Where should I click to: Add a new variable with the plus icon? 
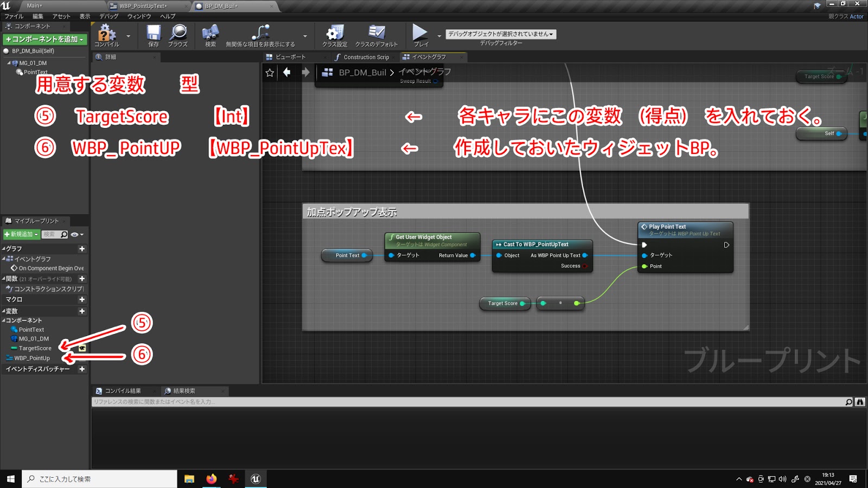82,311
